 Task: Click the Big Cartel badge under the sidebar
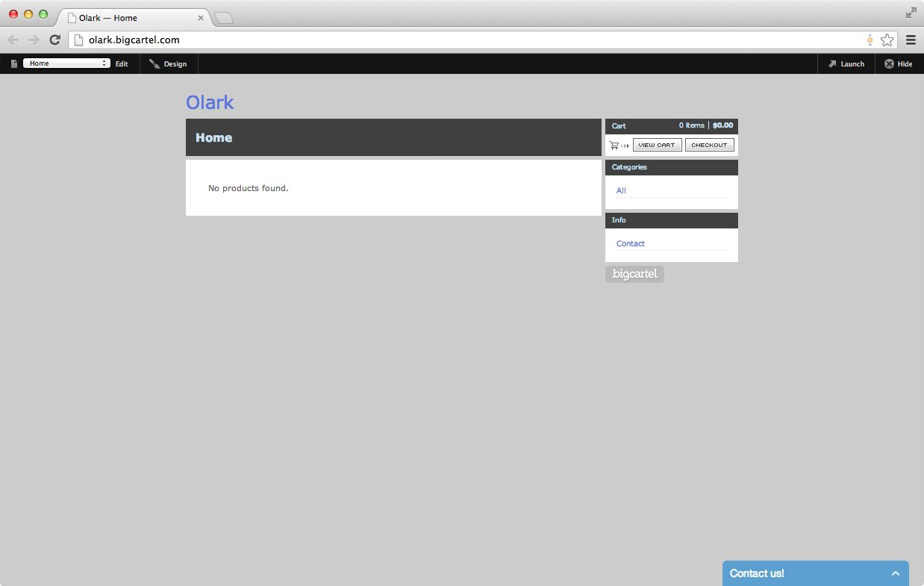coord(634,274)
